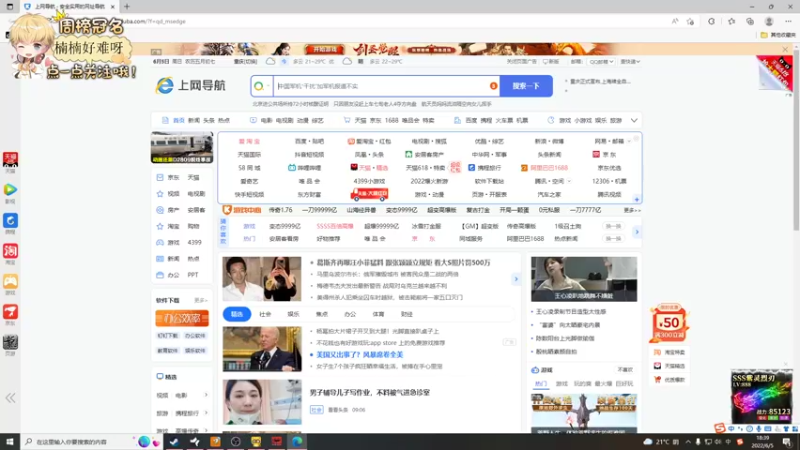Close the top banner advertisement
The width and height of the screenshot is (800, 450).
[x=785, y=49]
